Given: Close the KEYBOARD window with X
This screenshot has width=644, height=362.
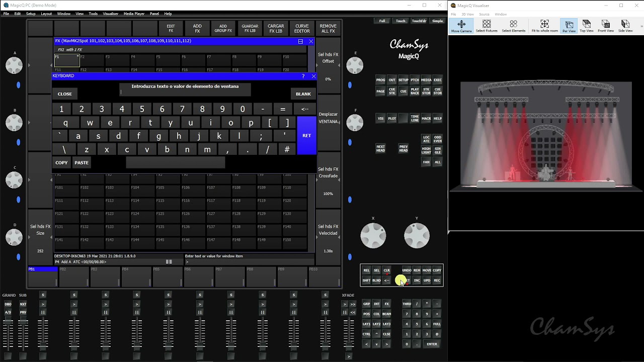Looking at the screenshot, I should [313, 76].
